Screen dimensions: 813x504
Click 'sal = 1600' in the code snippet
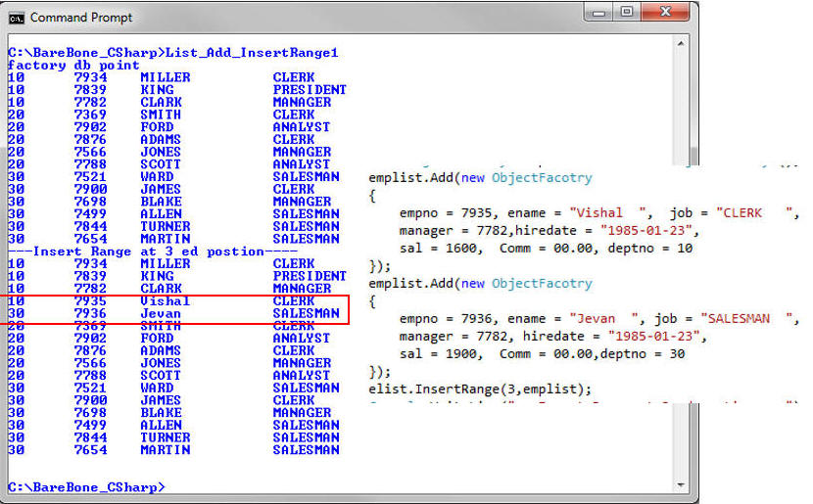(433, 249)
